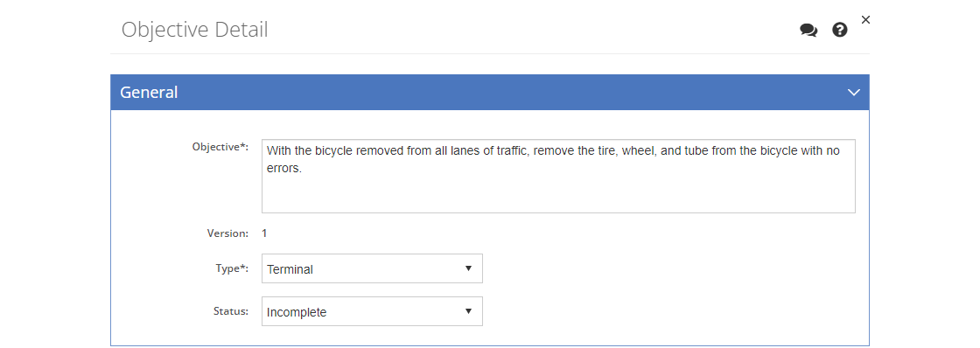Select the General section header bar
The width and height of the screenshot is (980, 348).
coord(490,93)
